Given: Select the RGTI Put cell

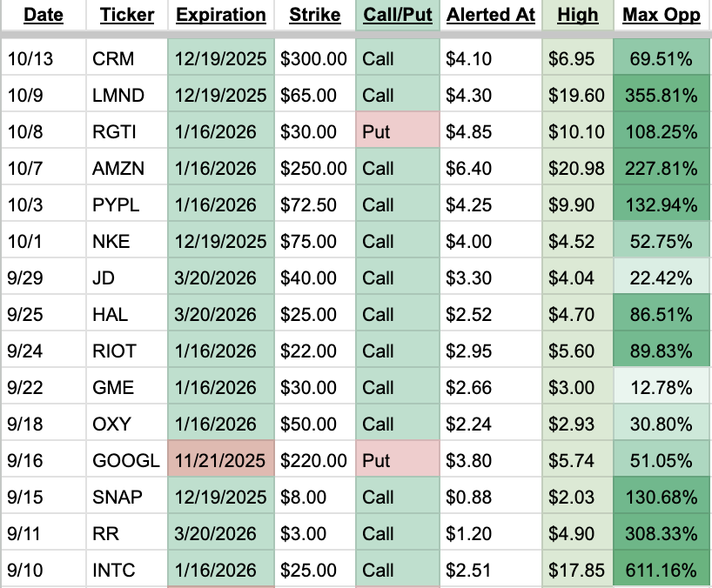Looking at the screenshot, I should coord(398,132).
